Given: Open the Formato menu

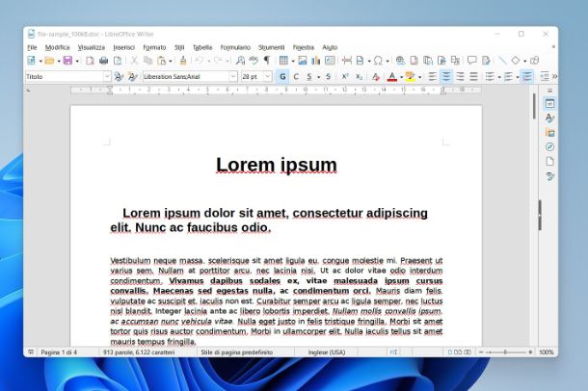Looking at the screenshot, I should [154, 47].
